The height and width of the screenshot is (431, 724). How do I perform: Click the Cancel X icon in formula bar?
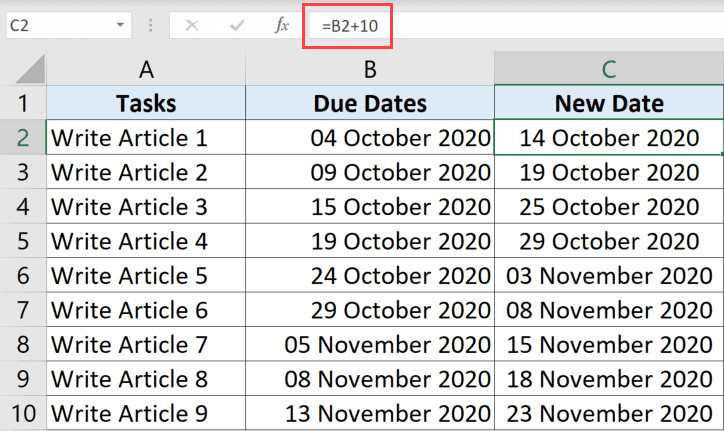(191, 25)
